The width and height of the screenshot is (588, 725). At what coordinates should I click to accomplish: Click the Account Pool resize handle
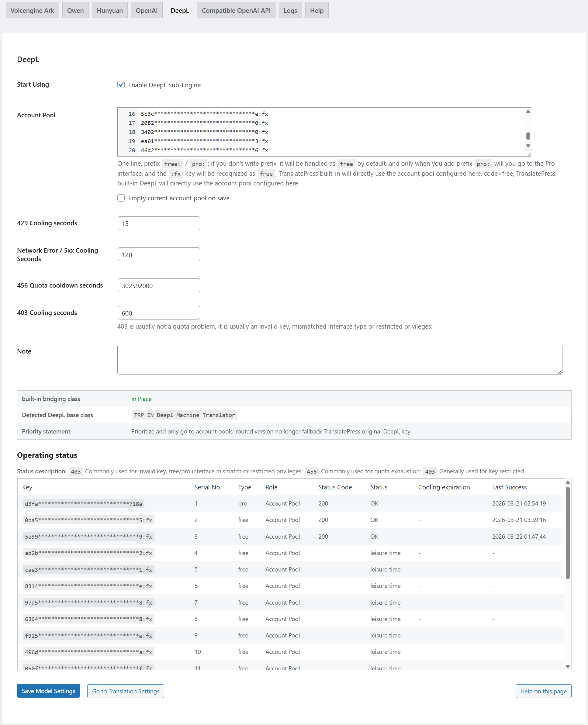(x=529, y=154)
